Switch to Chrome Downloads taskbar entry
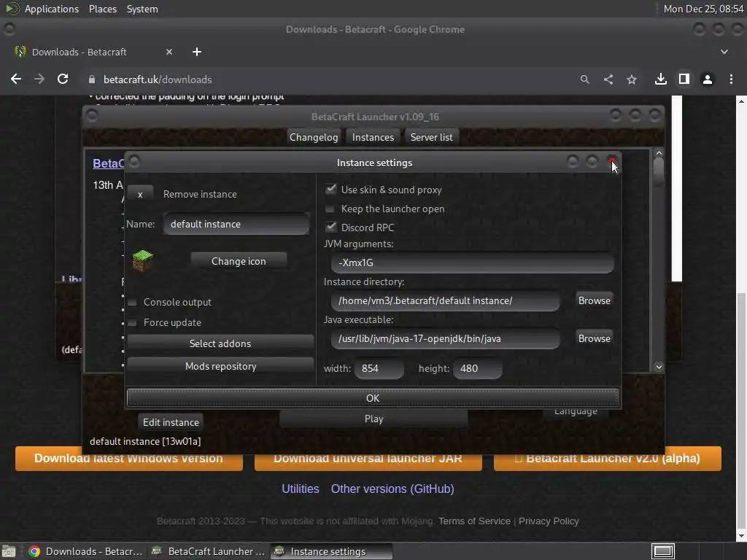The width and height of the screenshot is (747, 560). click(86, 551)
